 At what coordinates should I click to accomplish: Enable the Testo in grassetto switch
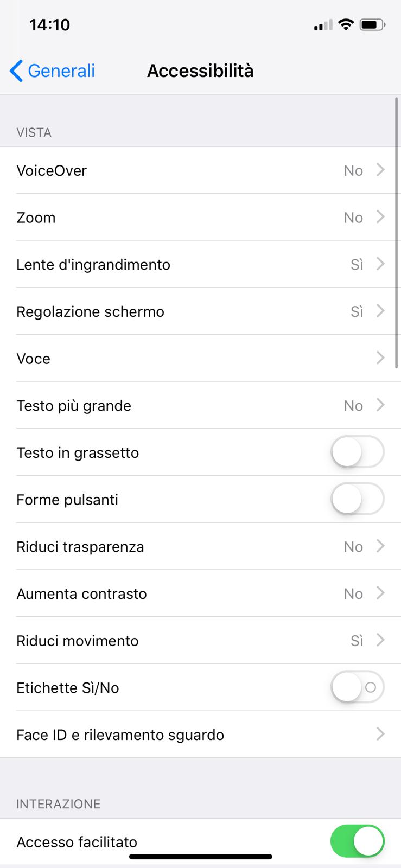pos(357,452)
